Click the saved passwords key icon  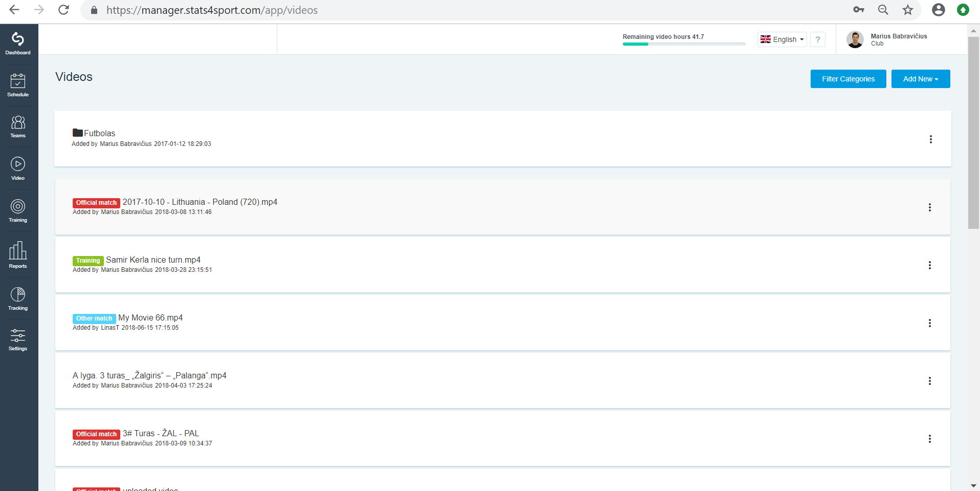(x=858, y=10)
